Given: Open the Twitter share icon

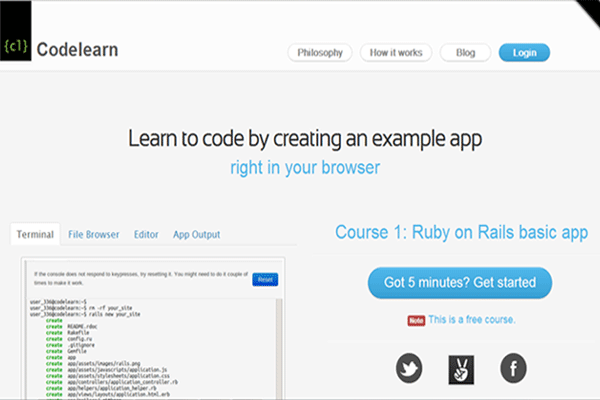Looking at the screenshot, I should click(409, 368).
